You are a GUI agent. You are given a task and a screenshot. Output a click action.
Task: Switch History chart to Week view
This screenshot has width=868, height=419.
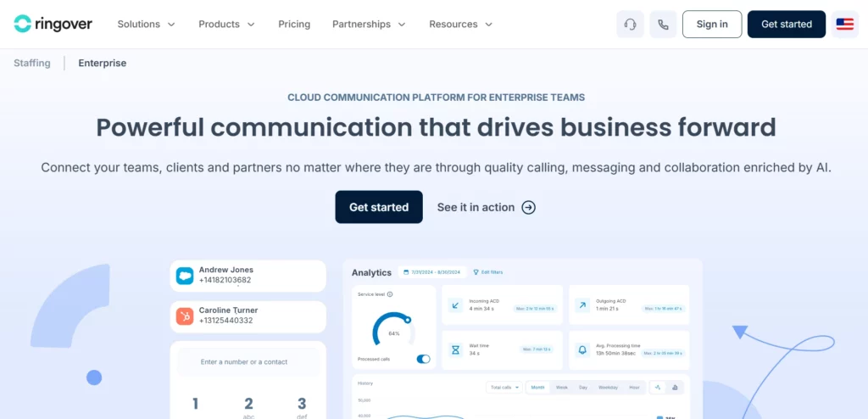click(x=562, y=388)
